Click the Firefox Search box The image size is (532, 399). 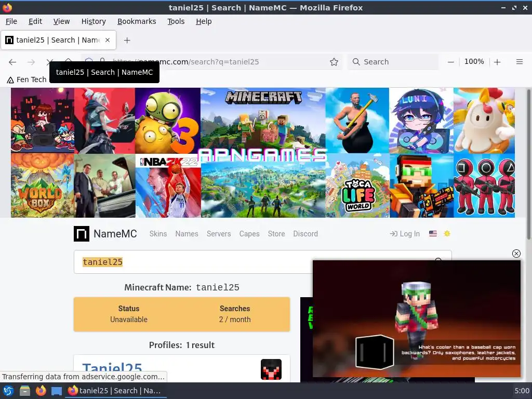pos(393,62)
